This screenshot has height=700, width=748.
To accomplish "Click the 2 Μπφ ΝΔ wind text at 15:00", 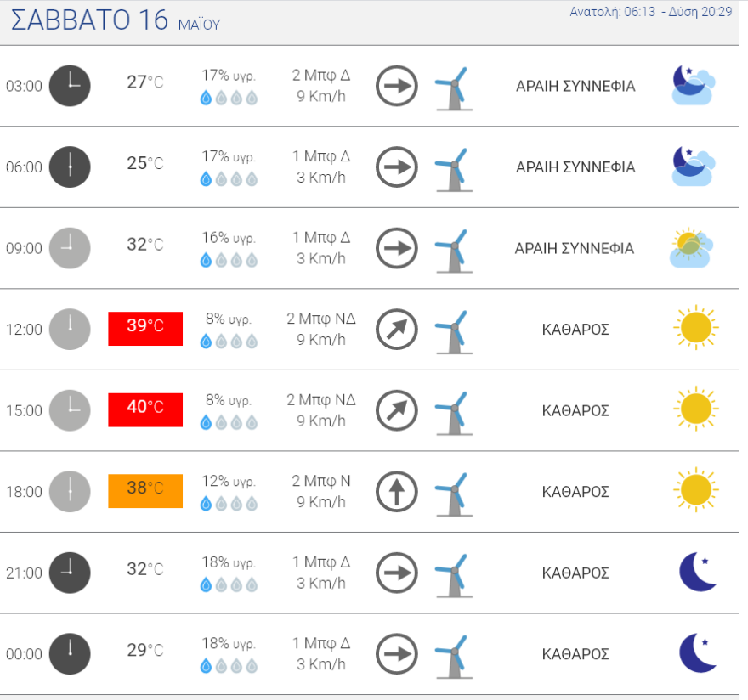I will [x=321, y=400].
